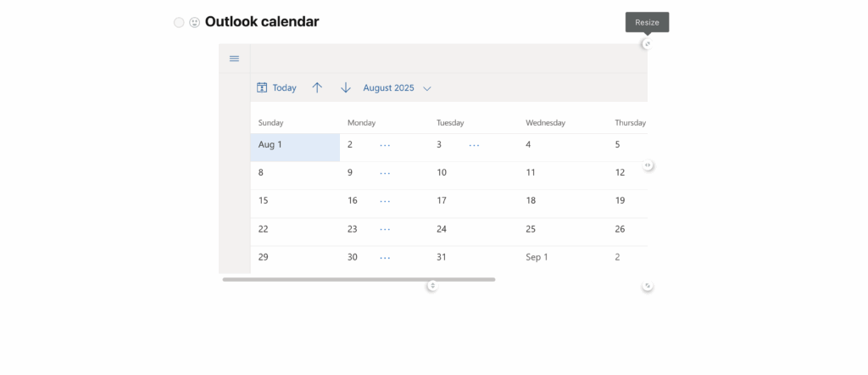Viewport: 868px width, 375px height.
Task: Click the bottom-edge vertical resize handle
Action: coord(432,286)
